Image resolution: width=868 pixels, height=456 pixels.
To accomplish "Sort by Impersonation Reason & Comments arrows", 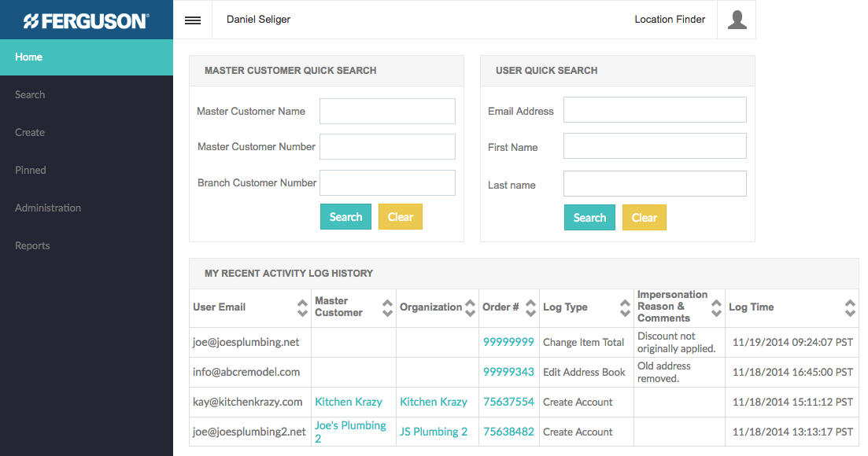I will click(716, 307).
